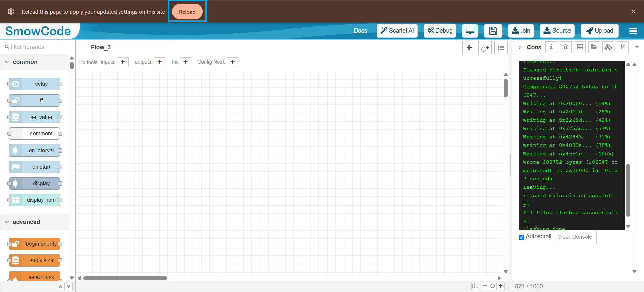This screenshot has width=644, height=292.
Task: Collapse the common palette category
Action: (35, 62)
